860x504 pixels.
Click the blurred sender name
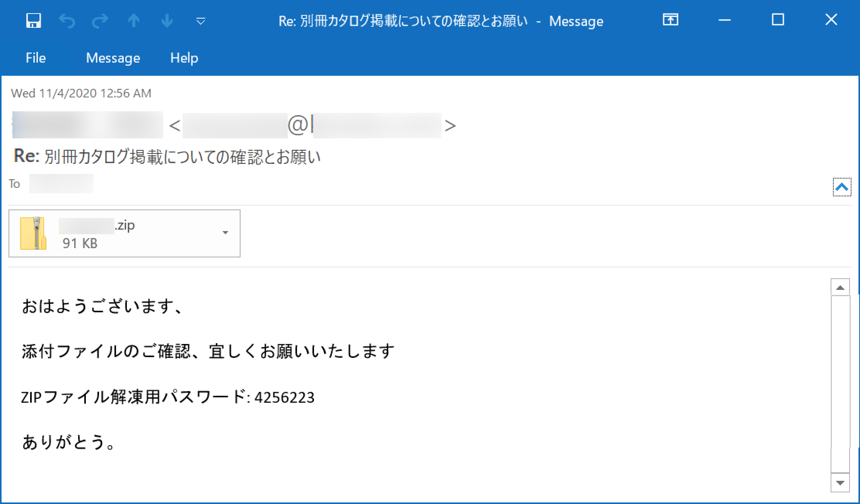coord(87,125)
